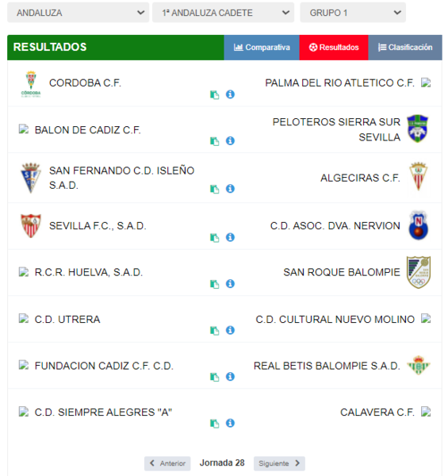Click the Sevilla F.C. crest
Image resolution: width=448 pixels, height=476 pixels.
coord(31,226)
